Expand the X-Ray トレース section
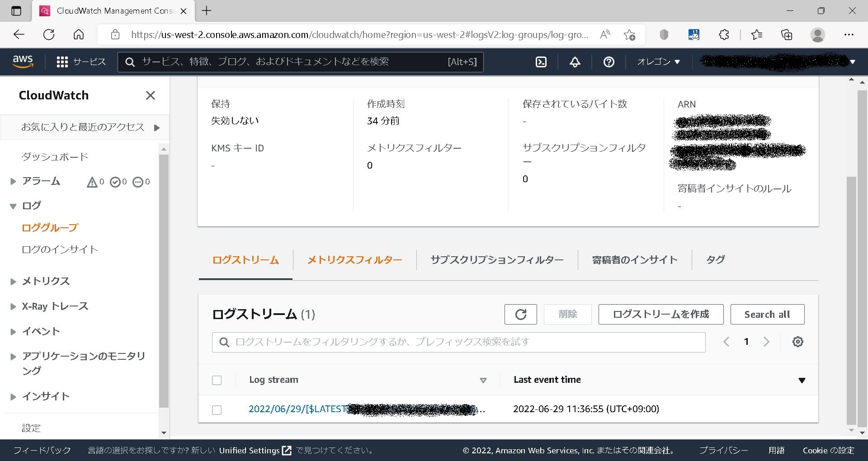The image size is (868, 461). [13, 306]
